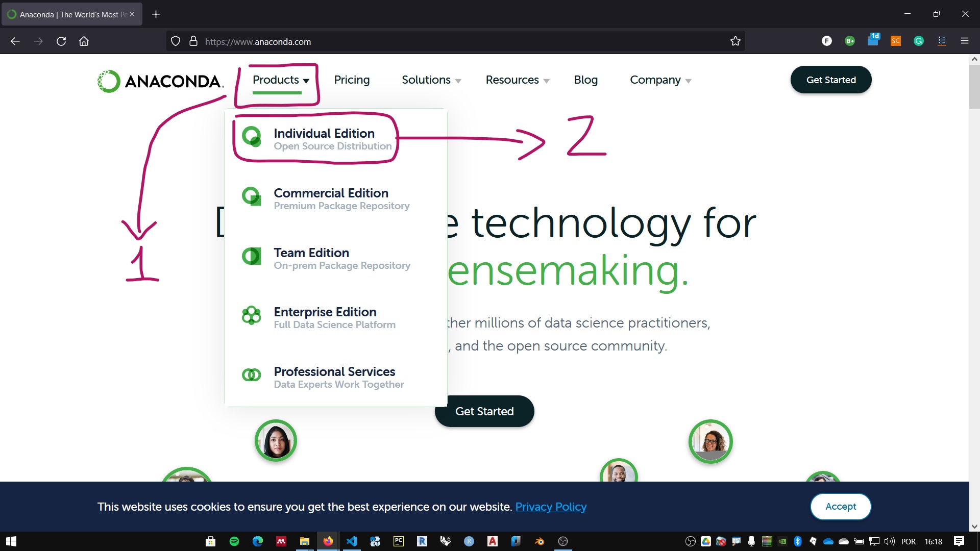The height and width of the screenshot is (551, 980).
Task: Open AutoCAD from the taskbar
Action: coord(493,541)
